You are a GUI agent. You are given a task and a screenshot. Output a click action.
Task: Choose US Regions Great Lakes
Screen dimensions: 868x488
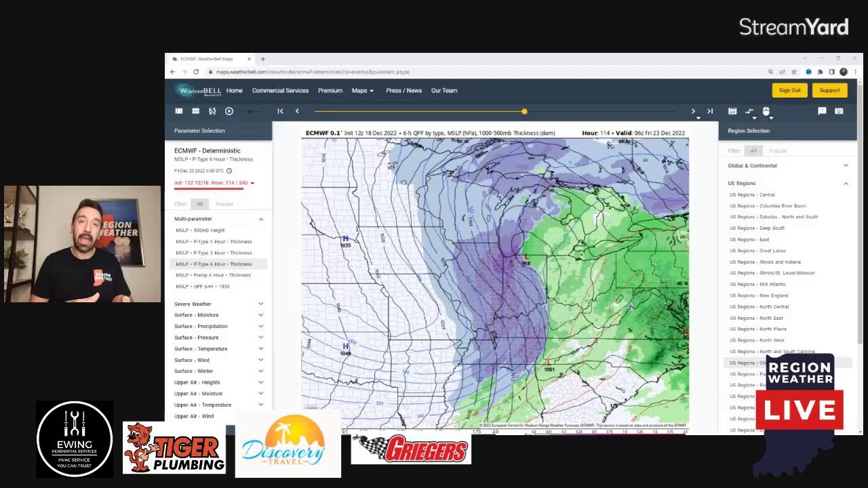[x=757, y=251]
